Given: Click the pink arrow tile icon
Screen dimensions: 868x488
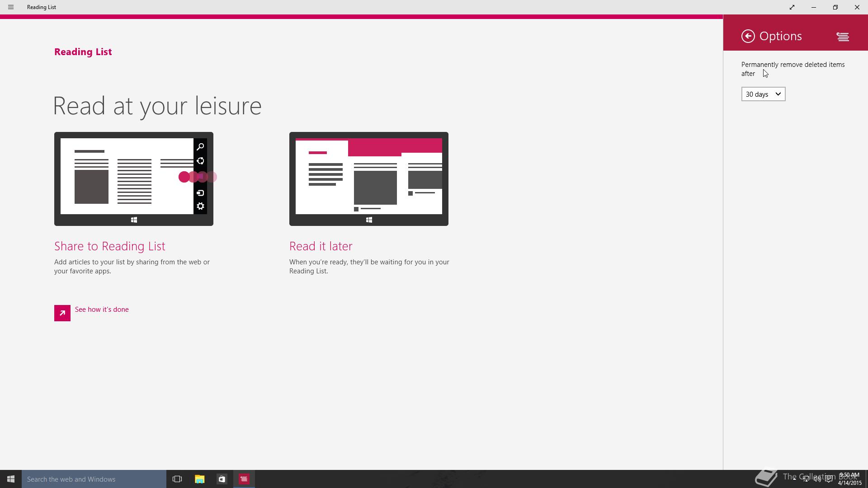Looking at the screenshot, I should pyautogui.click(x=62, y=313).
